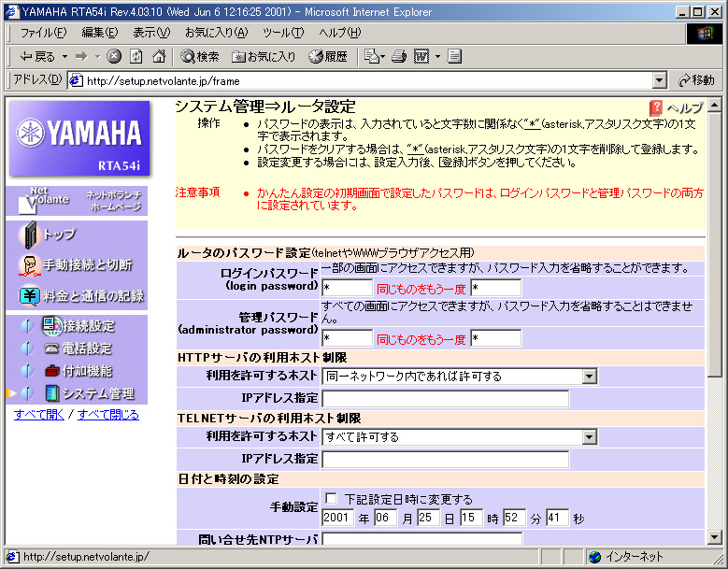Click the page's vertical scrollbar down arrow
Image resolution: width=728 pixels, height=569 pixels.
[x=715, y=537]
